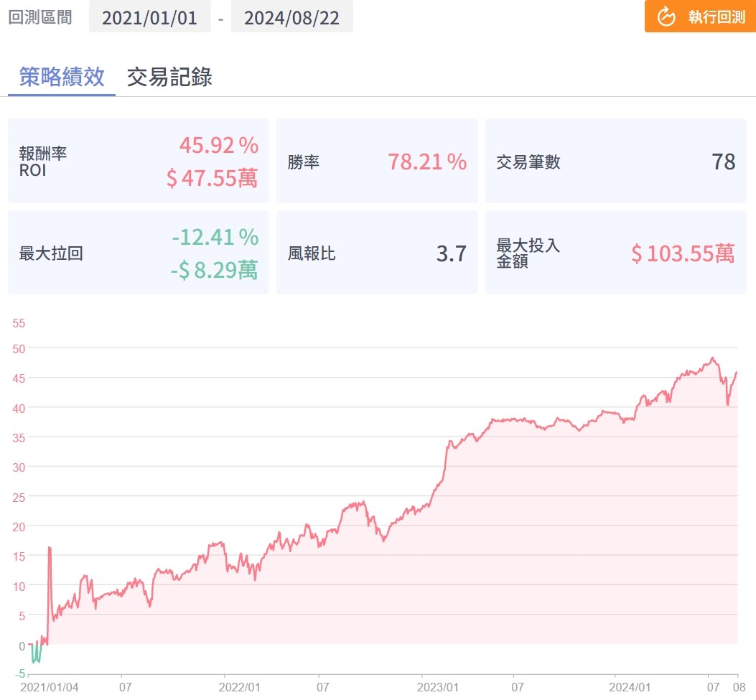Click the 2023/01 x-axis label
Screen dimensions: 756x700
click(x=439, y=687)
